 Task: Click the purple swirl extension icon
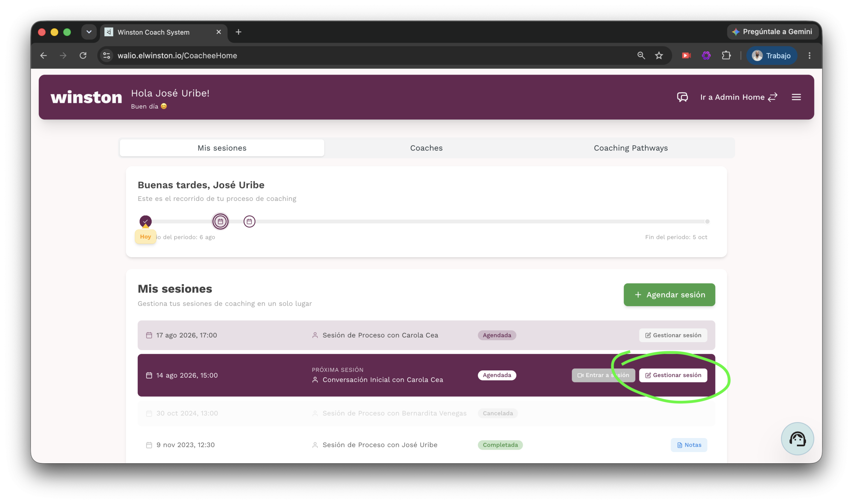coord(706,55)
